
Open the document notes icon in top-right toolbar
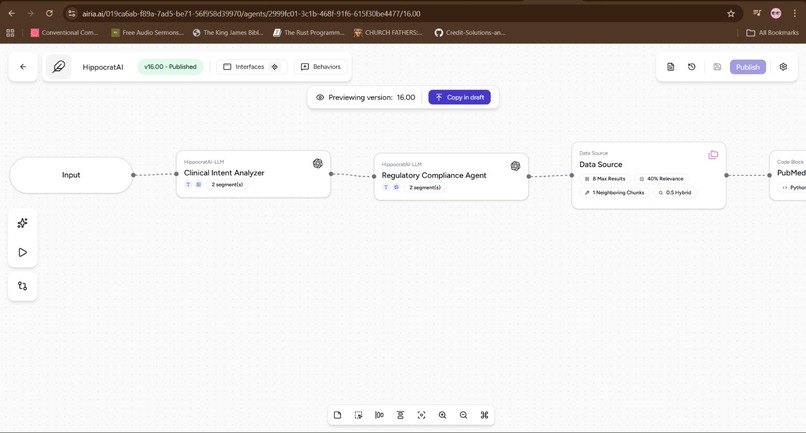(x=670, y=67)
